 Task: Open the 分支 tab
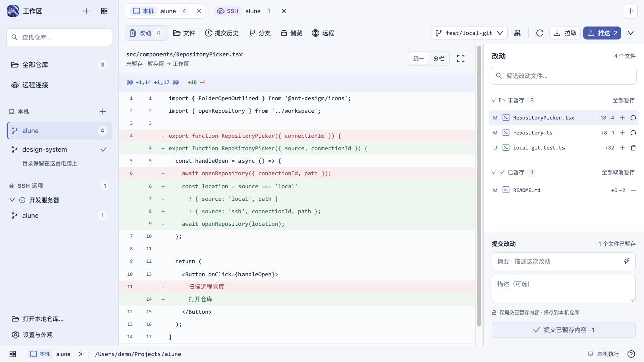[260, 33]
